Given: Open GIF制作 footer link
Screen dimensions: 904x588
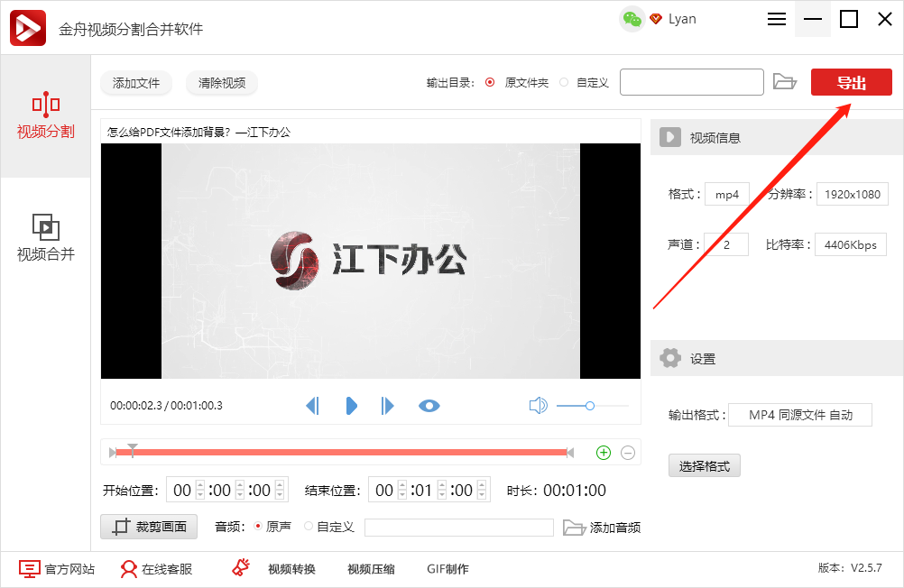Looking at the screenshot, I should coord(447,569).
